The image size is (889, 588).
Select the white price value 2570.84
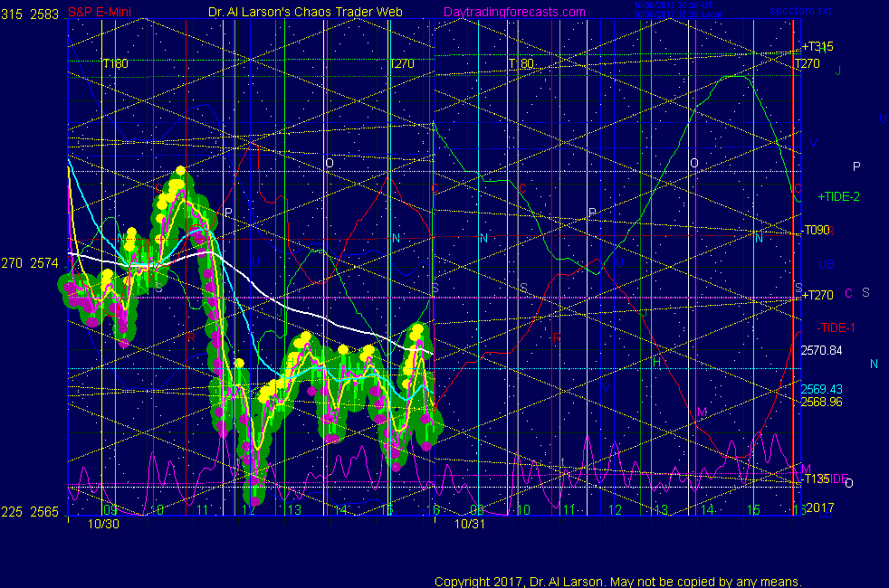pos(821,350)
